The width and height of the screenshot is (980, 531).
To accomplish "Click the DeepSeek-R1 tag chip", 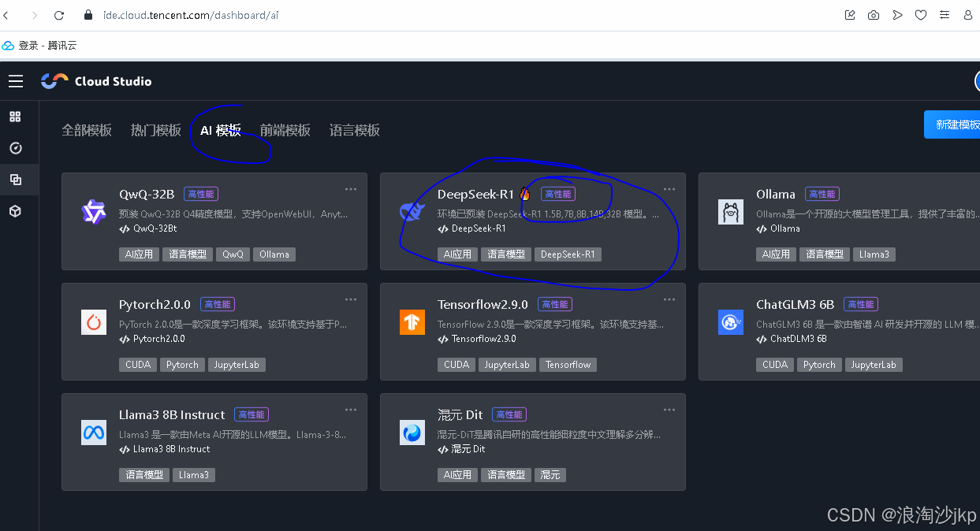I will [x=568, y=254].
